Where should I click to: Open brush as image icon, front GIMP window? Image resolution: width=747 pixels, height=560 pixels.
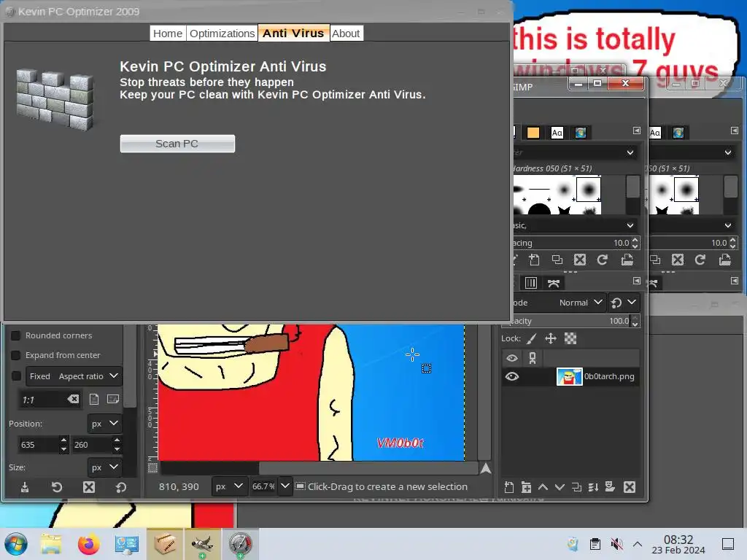(x=627, y=260)
